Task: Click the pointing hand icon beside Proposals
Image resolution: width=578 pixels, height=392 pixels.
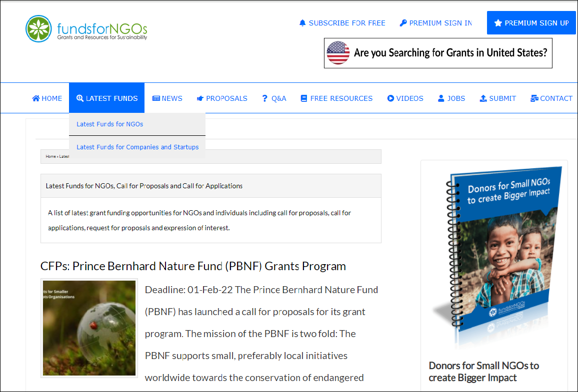Action: pos(200,98)
